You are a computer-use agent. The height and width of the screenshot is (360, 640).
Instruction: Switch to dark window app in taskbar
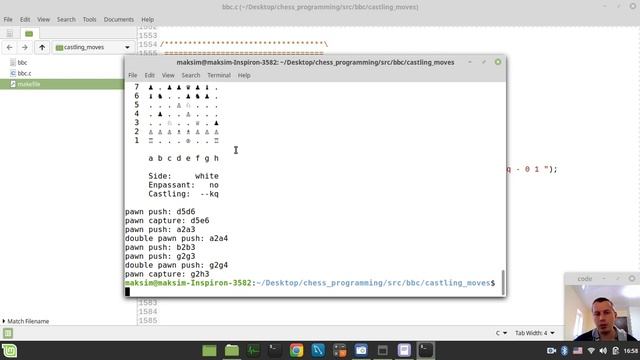(x=382, y=350)
